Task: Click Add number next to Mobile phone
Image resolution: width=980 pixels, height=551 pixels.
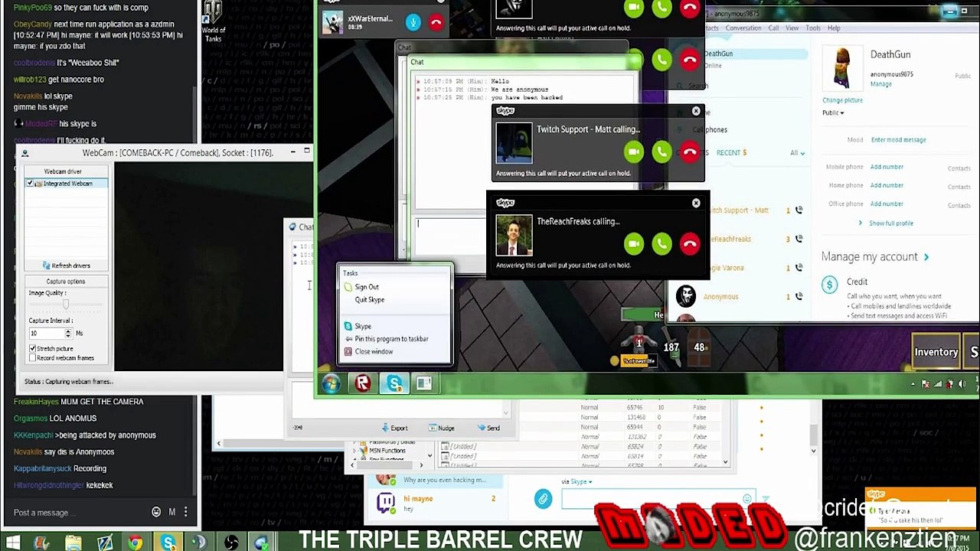Action: [x=887, y=167]
